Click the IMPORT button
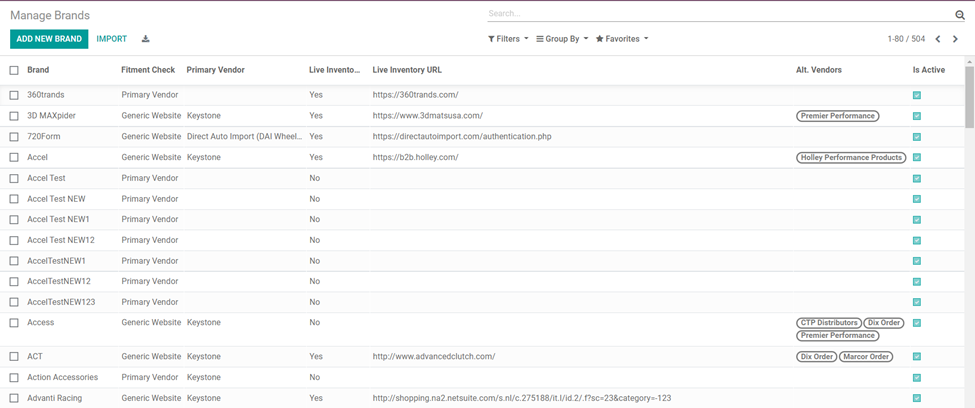 (112, 39)
